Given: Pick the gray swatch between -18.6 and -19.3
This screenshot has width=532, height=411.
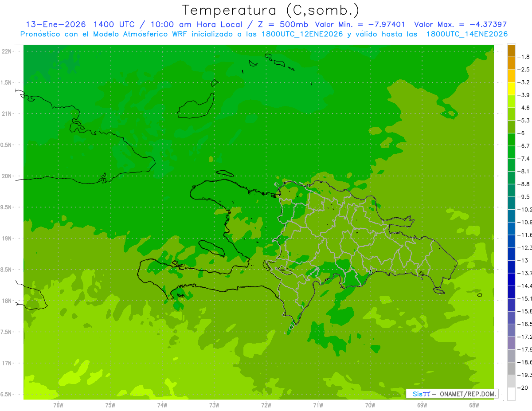Looking at the screenshot, I should tap(511, 369).
